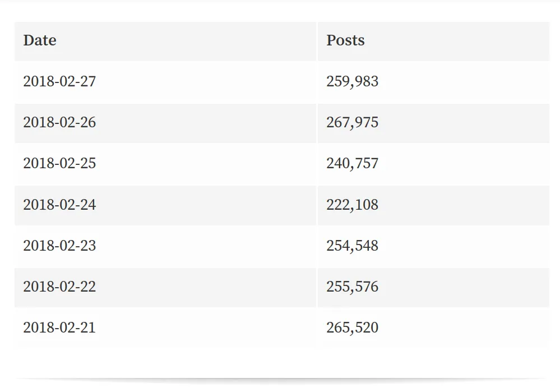
Task: Click the 240,757 posts value
Action: [352, 164]
